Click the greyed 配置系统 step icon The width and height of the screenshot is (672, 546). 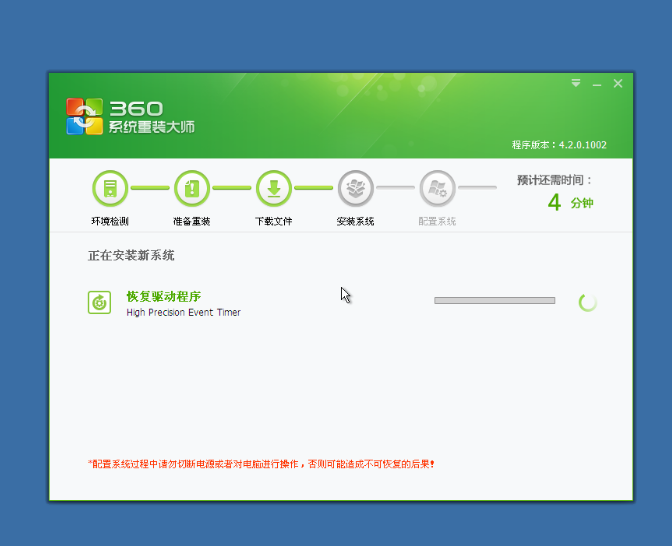coord(437,187)
